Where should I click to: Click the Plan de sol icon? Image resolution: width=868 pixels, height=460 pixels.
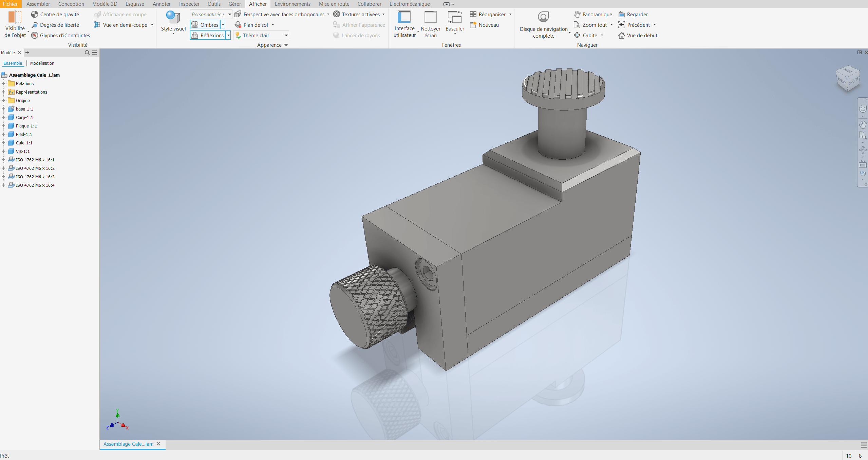coord(238,25)
